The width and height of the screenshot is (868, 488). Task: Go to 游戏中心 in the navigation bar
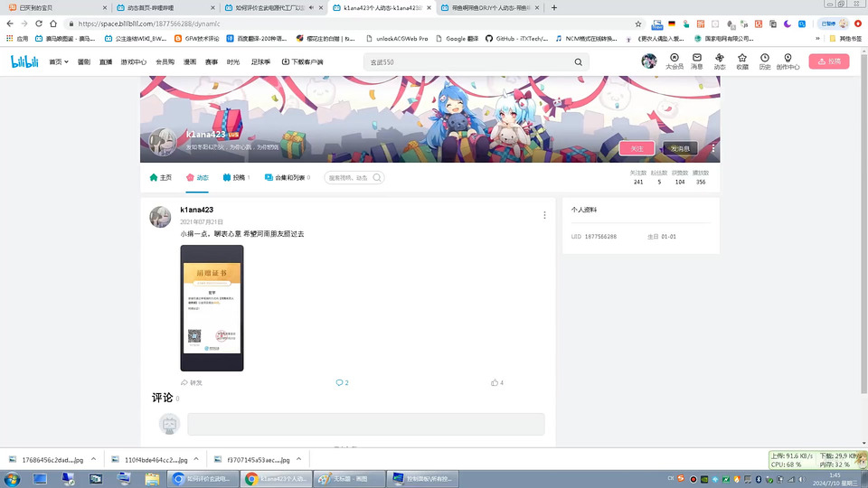(x=134, y=62)
